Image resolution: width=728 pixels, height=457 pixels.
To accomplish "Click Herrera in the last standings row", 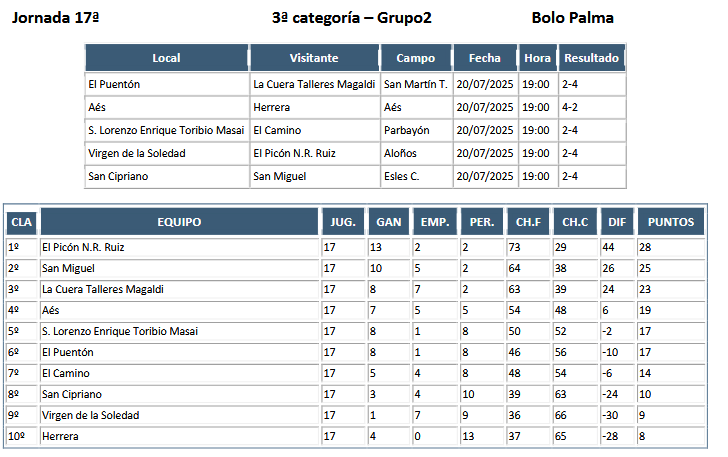I will pyautogui.click(x=60, y=437).
